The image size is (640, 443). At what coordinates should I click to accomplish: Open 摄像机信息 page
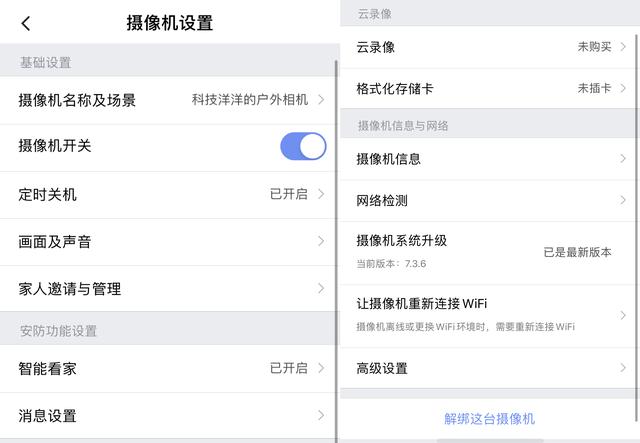click(x=389, y=158)
